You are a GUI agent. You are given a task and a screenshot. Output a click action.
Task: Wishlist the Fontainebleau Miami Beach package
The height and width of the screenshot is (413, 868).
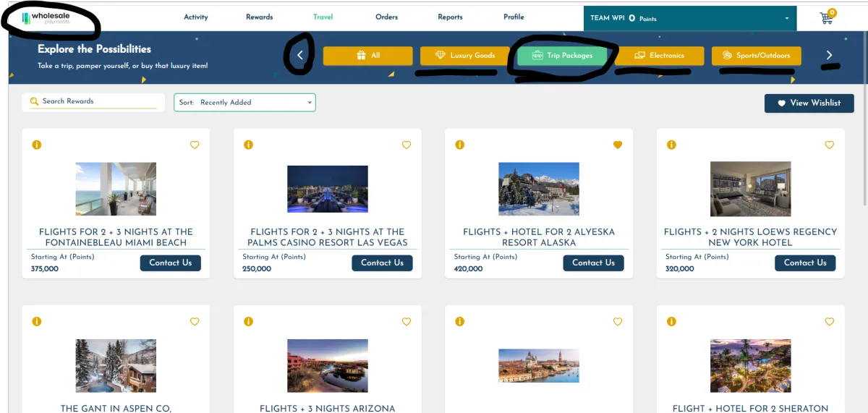[x=195, y=145]
